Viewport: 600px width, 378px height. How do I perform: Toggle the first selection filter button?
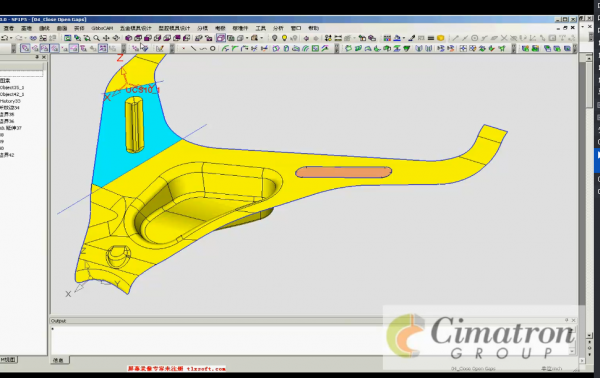(25, 48)
